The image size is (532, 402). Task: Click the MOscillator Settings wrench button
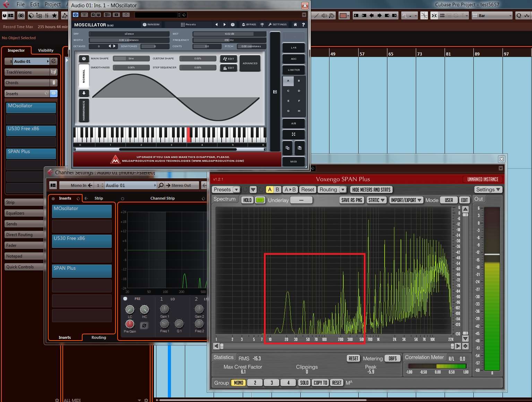coord(277,25)
